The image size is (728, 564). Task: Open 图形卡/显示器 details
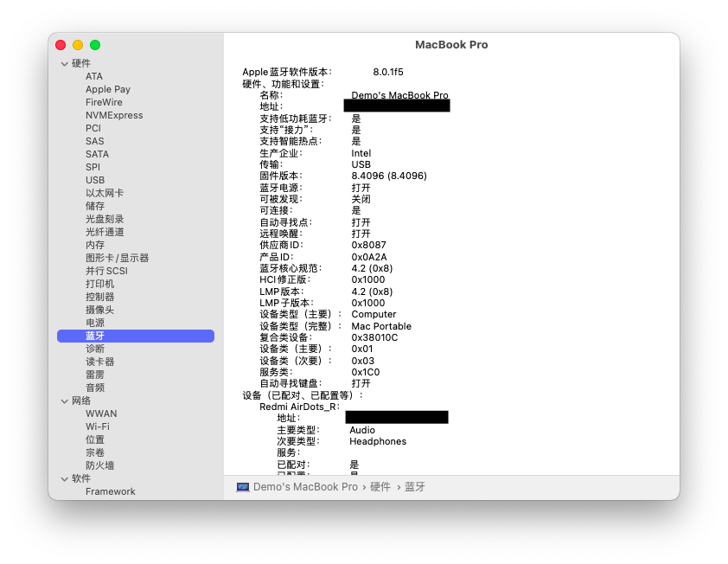pos(117,258)
